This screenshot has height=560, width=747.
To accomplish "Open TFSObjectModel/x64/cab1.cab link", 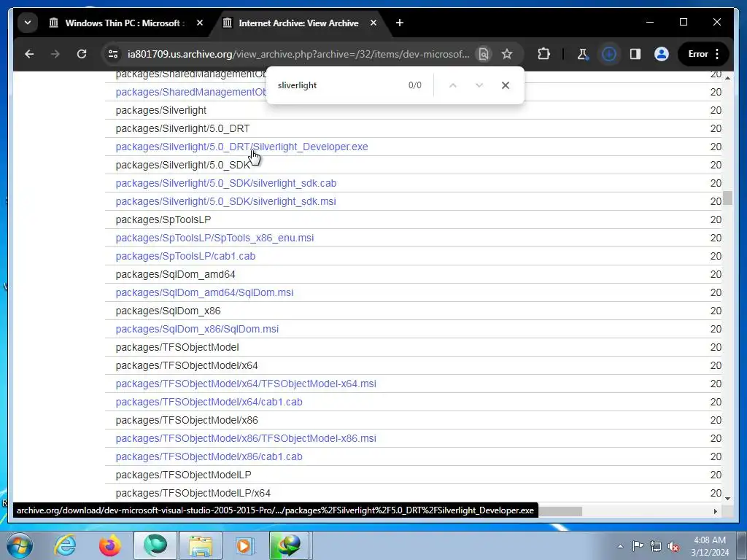I will tap(209, 402).
